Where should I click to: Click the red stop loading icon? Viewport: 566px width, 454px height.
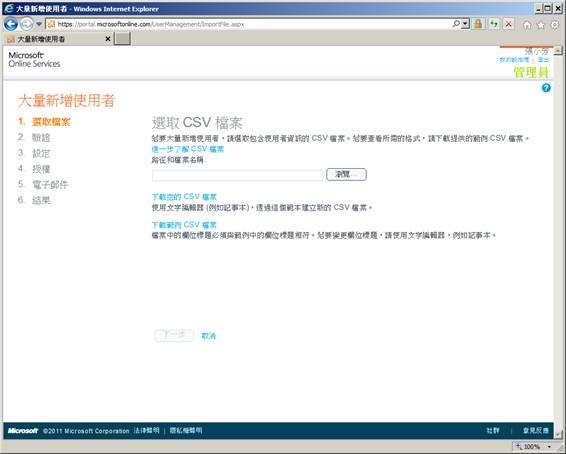point(509,24)
